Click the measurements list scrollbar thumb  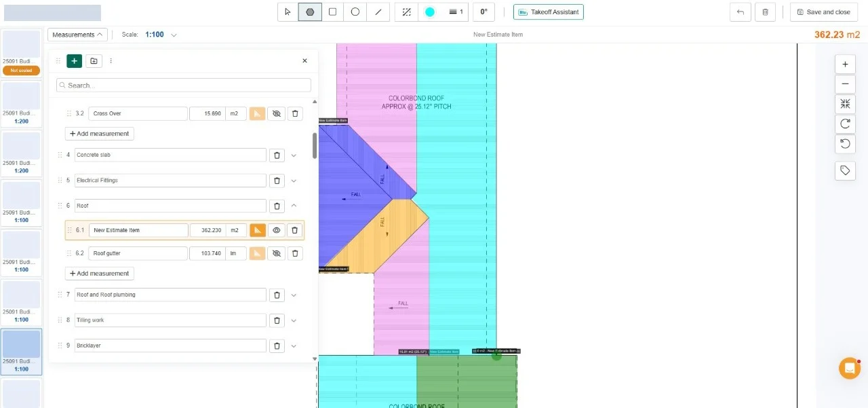(x=315, y=145)
